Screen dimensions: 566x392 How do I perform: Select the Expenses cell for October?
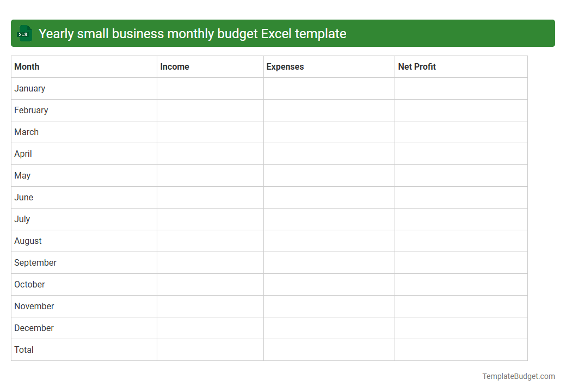coord(329,284)
